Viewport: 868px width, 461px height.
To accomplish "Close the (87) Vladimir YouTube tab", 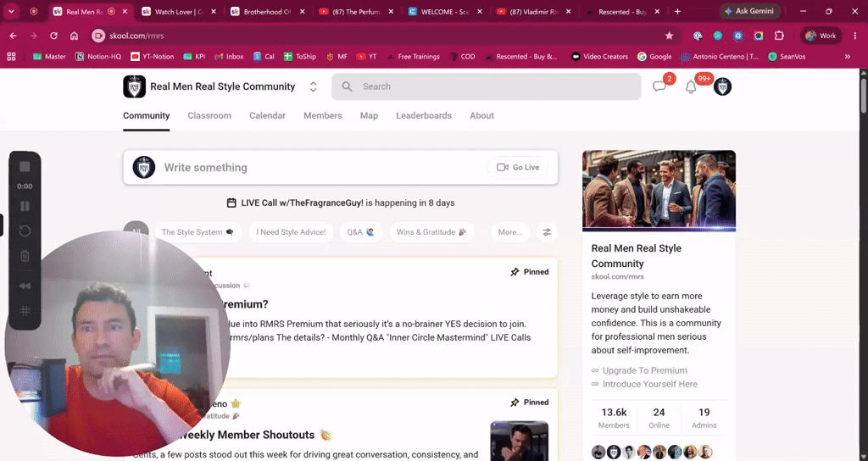I will click(x=568, y=12).
